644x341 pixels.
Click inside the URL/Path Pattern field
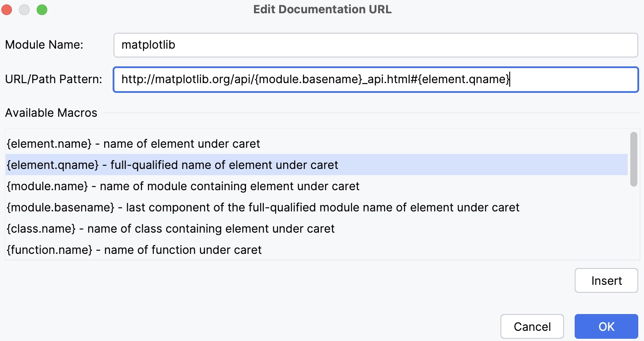click(x=309, y=80)
